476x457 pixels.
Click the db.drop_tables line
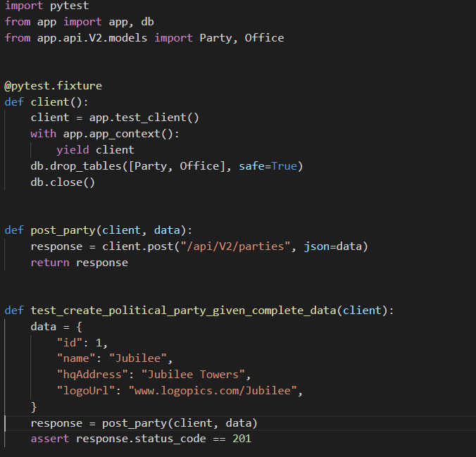coord(167,166)
